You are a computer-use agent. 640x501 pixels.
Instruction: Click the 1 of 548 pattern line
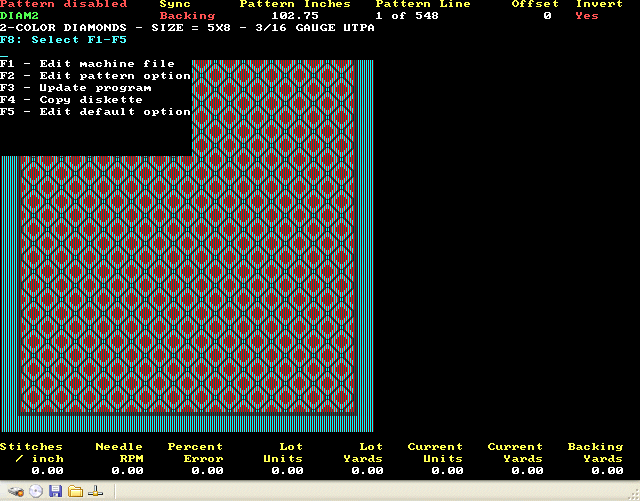[x=407, y=16]
